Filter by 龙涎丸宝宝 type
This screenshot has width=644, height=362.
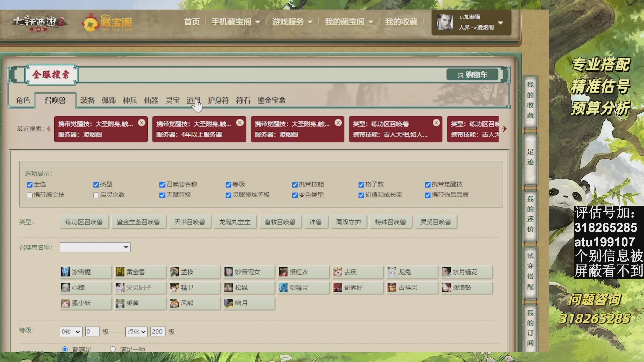pos(234,222)
